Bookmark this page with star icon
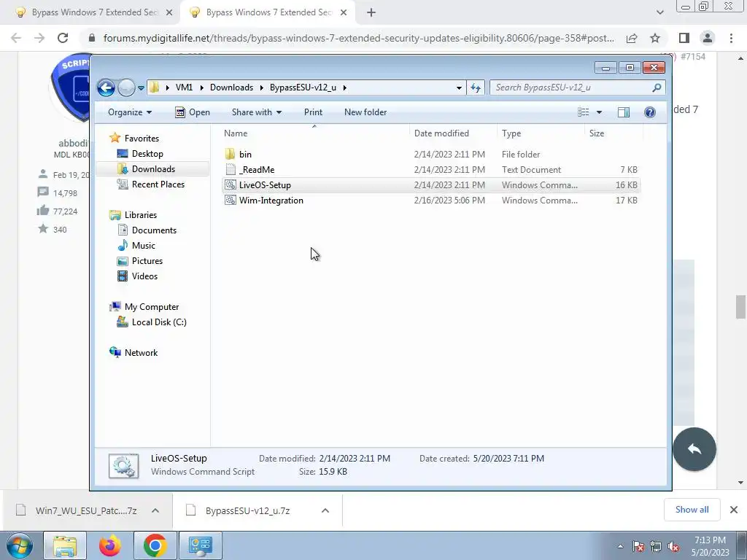The height and width of the screenshot is (560, 747). (x=655, y=38)
